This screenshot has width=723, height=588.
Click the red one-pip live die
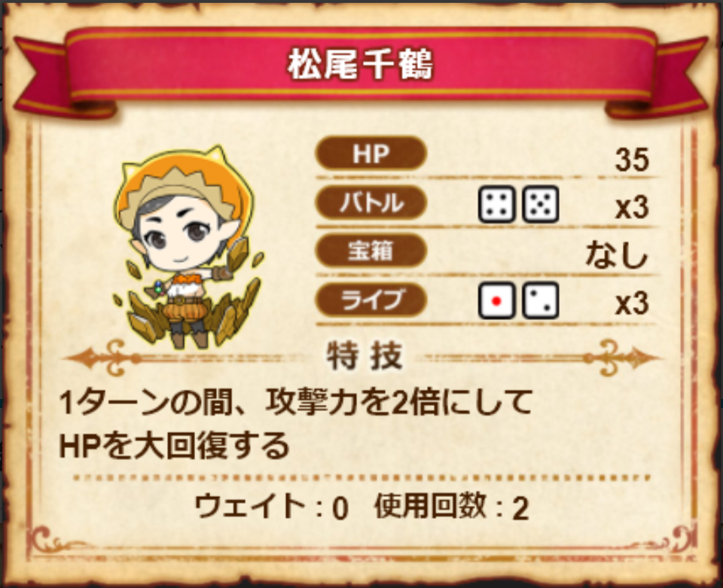tap(496, 301)
